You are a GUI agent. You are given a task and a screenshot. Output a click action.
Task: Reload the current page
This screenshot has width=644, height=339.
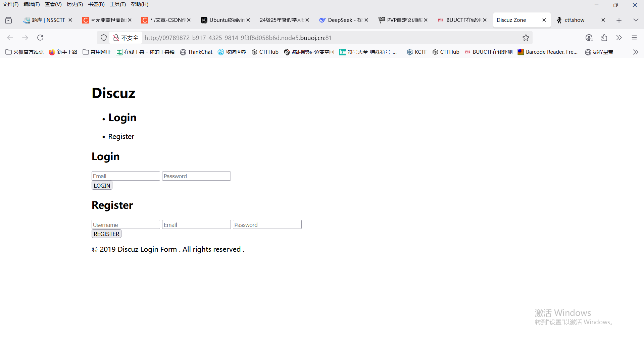coord(40,38)
